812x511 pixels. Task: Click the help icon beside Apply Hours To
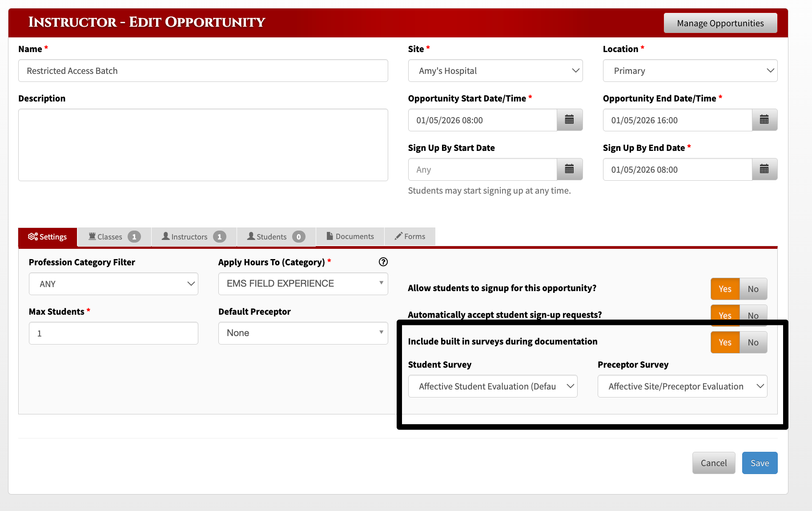383,262
